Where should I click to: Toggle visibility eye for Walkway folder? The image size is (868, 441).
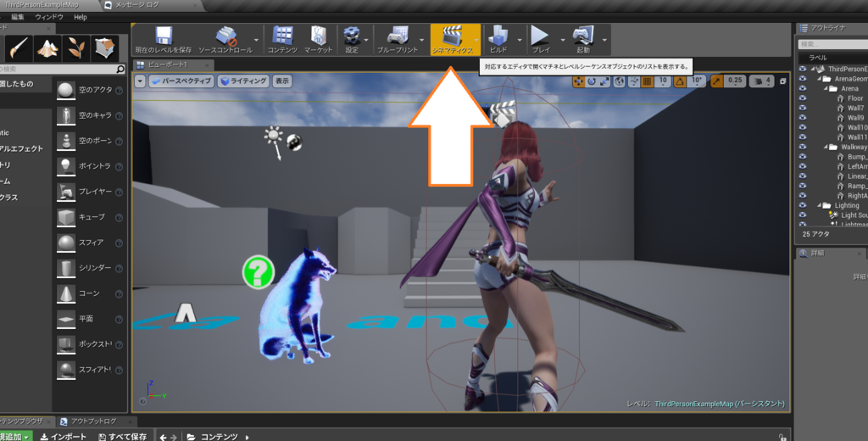pyautogui.click(x=803, y=147)
